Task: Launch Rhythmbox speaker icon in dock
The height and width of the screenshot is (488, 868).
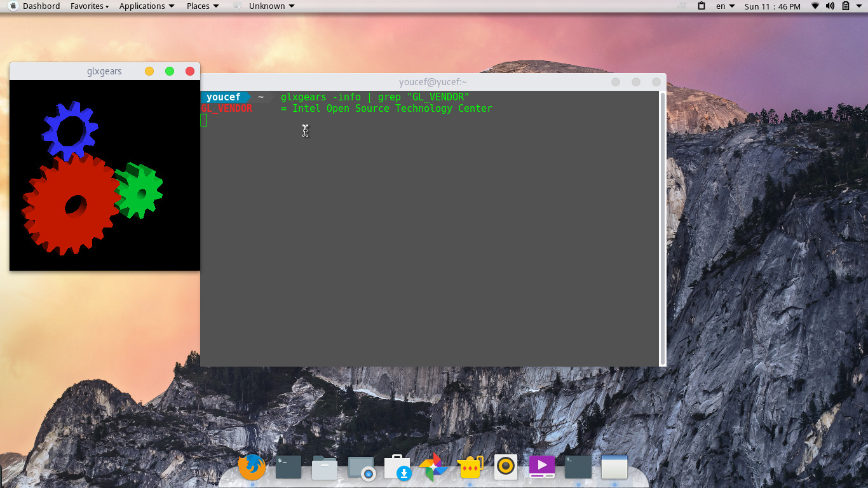Action: point(506,467)
